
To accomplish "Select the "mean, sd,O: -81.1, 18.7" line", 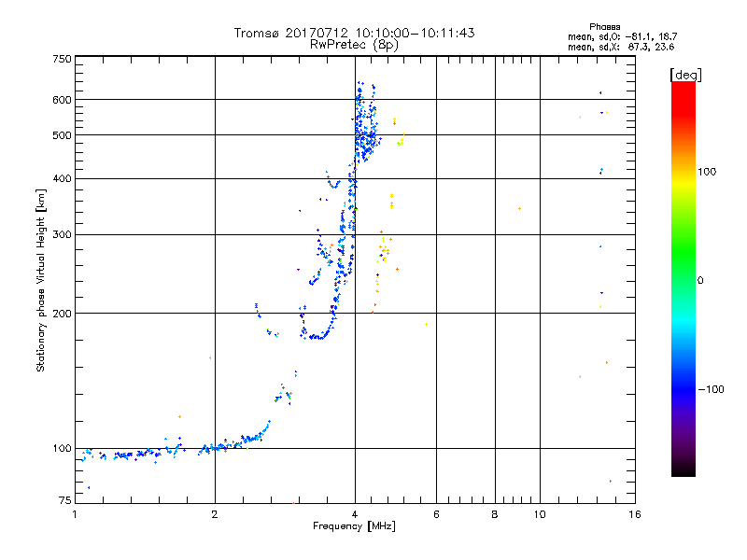I will 622,36.
